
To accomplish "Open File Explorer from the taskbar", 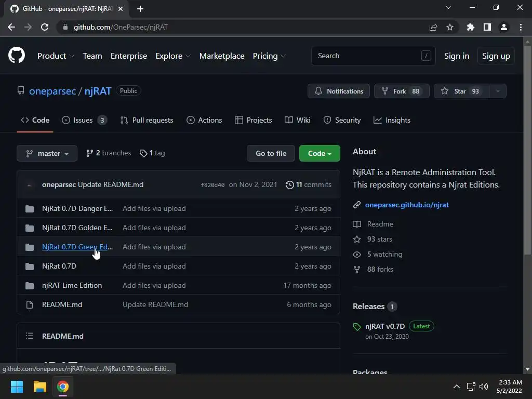I will [39, 387].
